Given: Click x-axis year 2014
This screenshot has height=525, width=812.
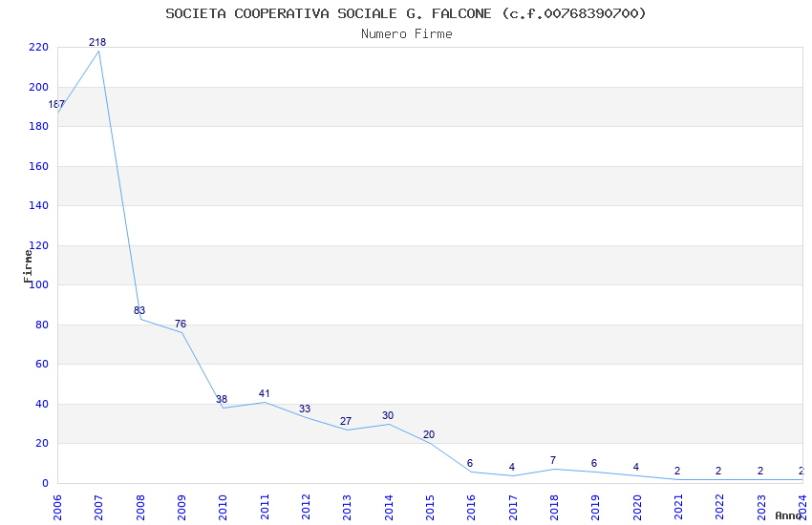Looking at the screenshot, I should 389,507.
